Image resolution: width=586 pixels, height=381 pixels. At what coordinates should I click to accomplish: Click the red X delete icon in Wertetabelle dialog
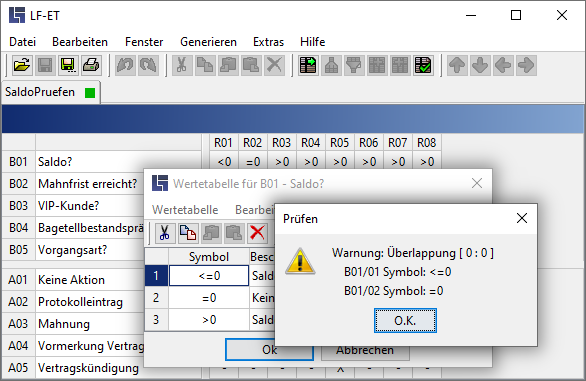pos(257,233)
